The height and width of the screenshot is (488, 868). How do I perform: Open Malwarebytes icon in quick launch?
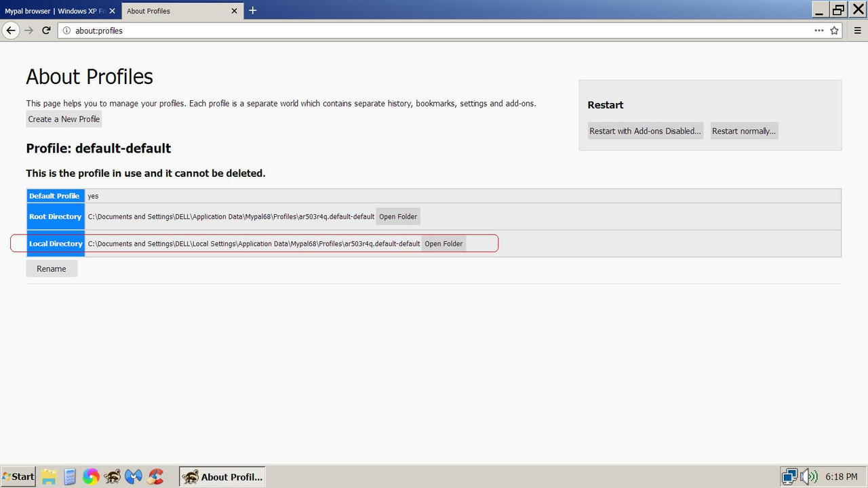click(x=134, y=476)
